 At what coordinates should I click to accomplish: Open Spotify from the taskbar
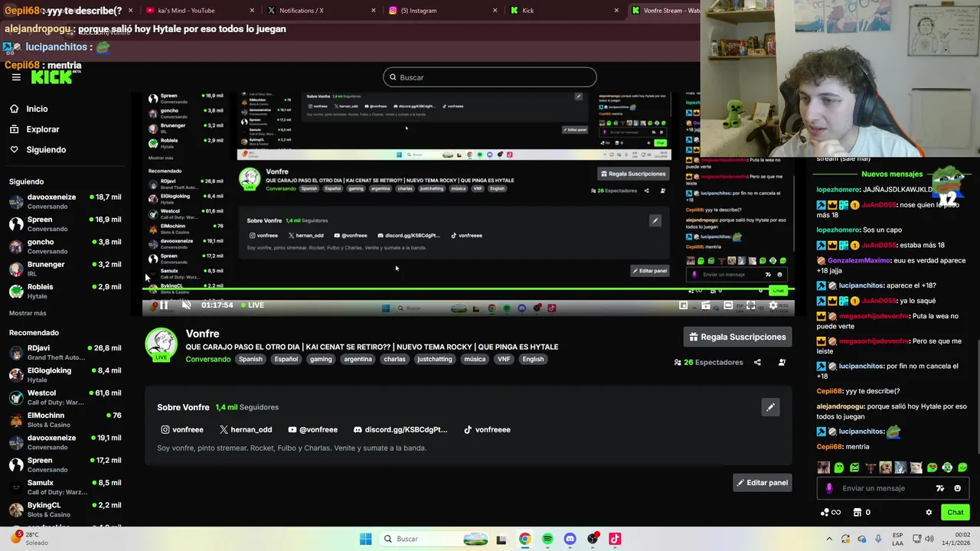point(547,539)
